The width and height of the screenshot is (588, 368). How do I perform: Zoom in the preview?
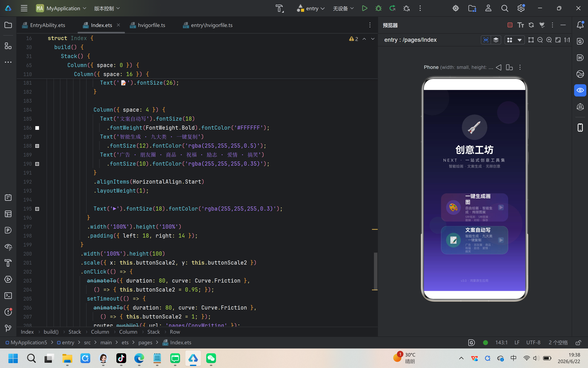pyautogui.click(x=549, y=40)
